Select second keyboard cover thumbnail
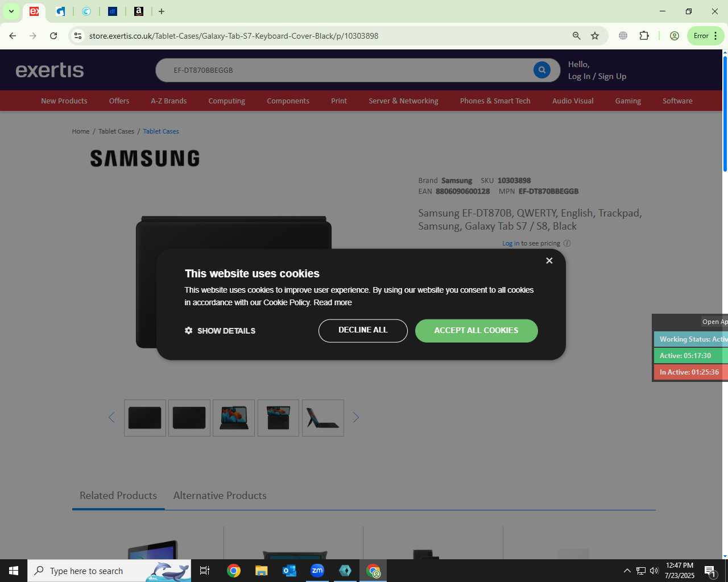The image size is (728, 582). [189, 418]
